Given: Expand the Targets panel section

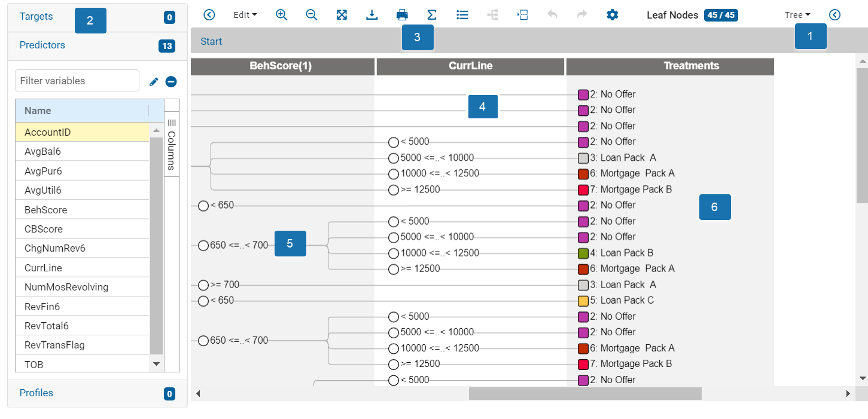Looking at the screenshot, I should pyautogui.click(x=36, y=17).
